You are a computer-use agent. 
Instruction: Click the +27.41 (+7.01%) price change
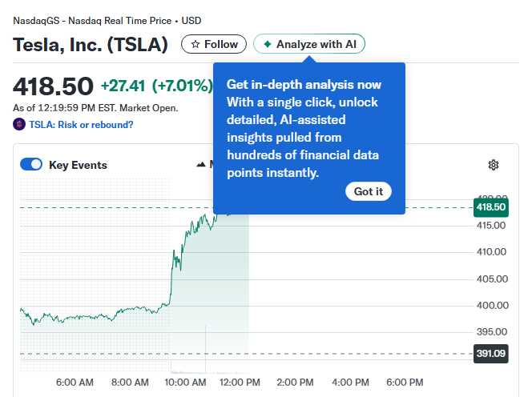pos(157,85)
